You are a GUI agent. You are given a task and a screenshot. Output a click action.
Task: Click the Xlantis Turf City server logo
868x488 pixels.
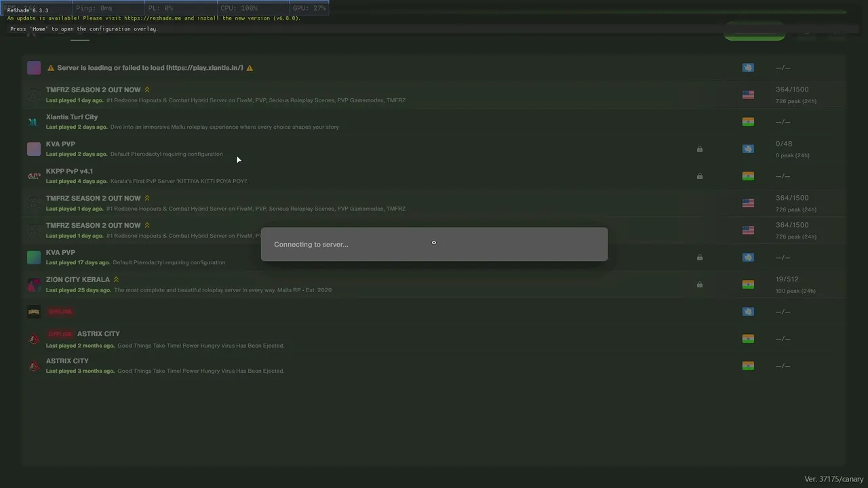pos(33,122)
